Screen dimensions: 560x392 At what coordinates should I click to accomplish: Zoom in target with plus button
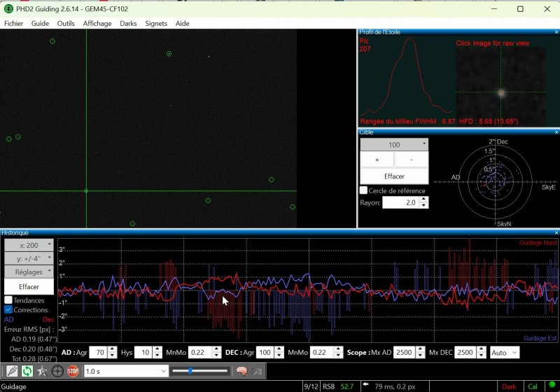(377, 160)
